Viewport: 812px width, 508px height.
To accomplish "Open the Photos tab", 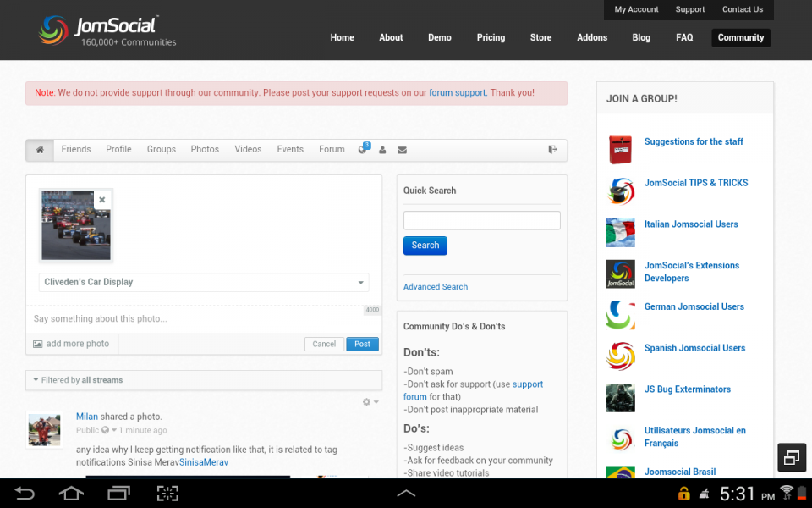I will 205,149.
